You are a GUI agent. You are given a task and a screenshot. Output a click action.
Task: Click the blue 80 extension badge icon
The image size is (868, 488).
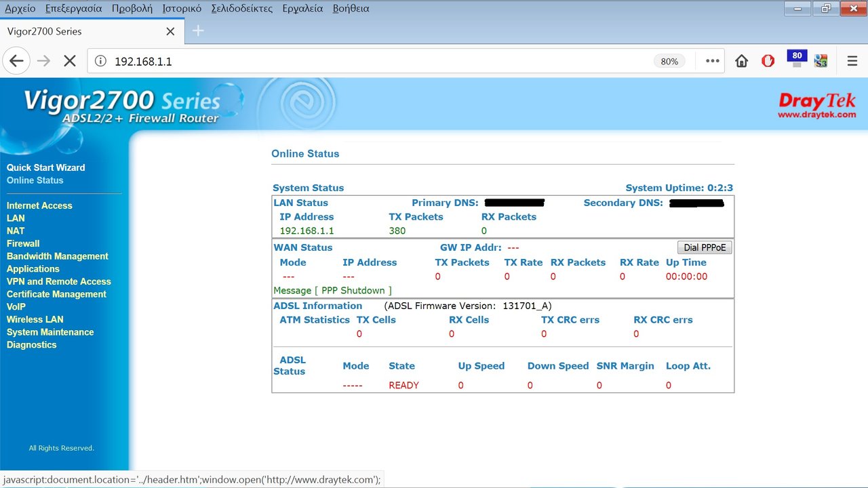[797, 58]
